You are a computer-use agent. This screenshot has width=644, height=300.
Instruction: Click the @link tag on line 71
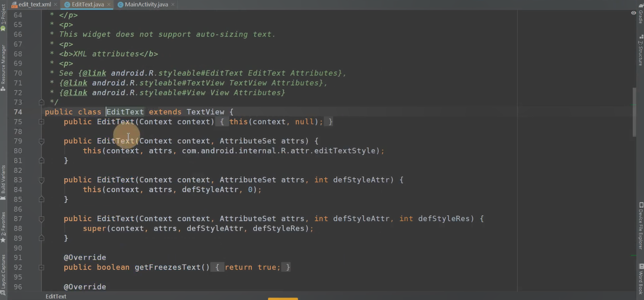75,83
